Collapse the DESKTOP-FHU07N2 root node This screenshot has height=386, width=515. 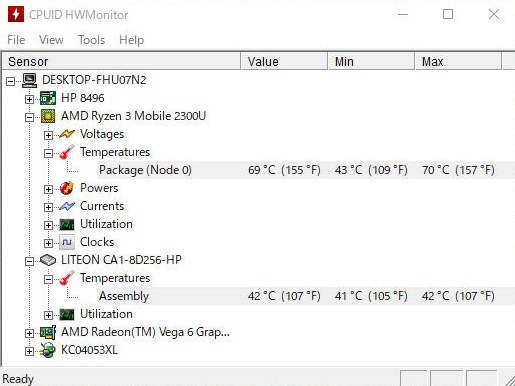(11, 81)
